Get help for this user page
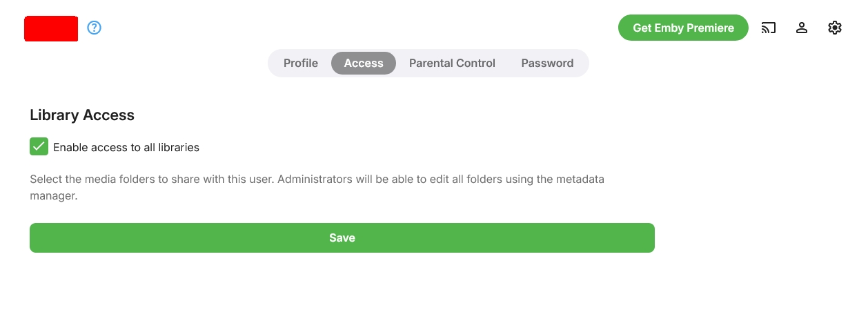This screenshot has width=868, height=310. pos(95,28)
